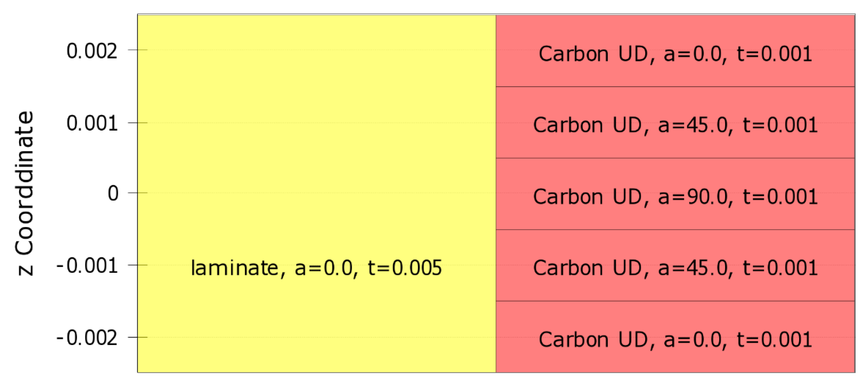868x388 pixels.
Task: Click the bottommost 'Carbon UD, a=0.0' text label
Action: tap(675, 340)
